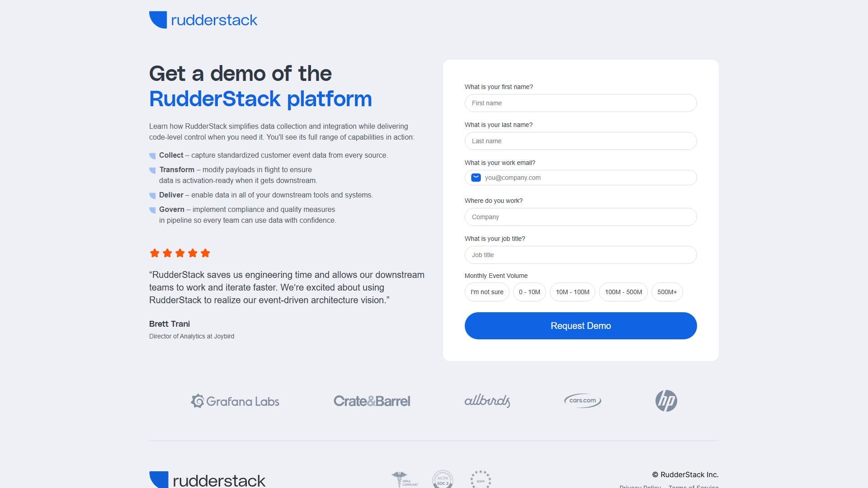Pick the "500M+" event volume option
The height and width of the screenshot is (488, 868).
click(667, 292)
